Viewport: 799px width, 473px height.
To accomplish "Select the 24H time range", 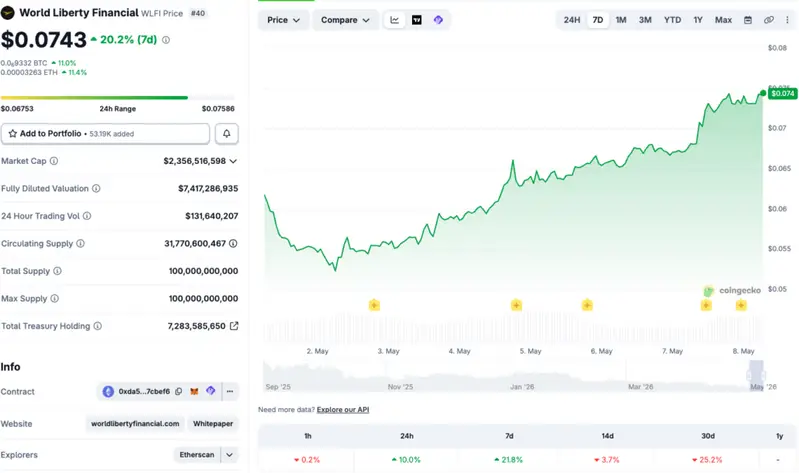I will coord(572,20).
